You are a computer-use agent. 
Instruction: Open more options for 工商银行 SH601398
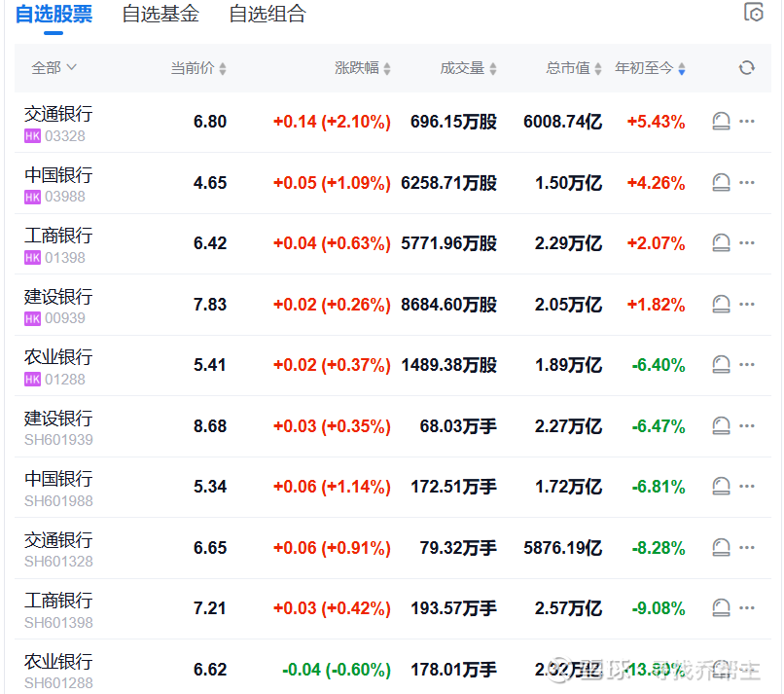click(746, 608)
